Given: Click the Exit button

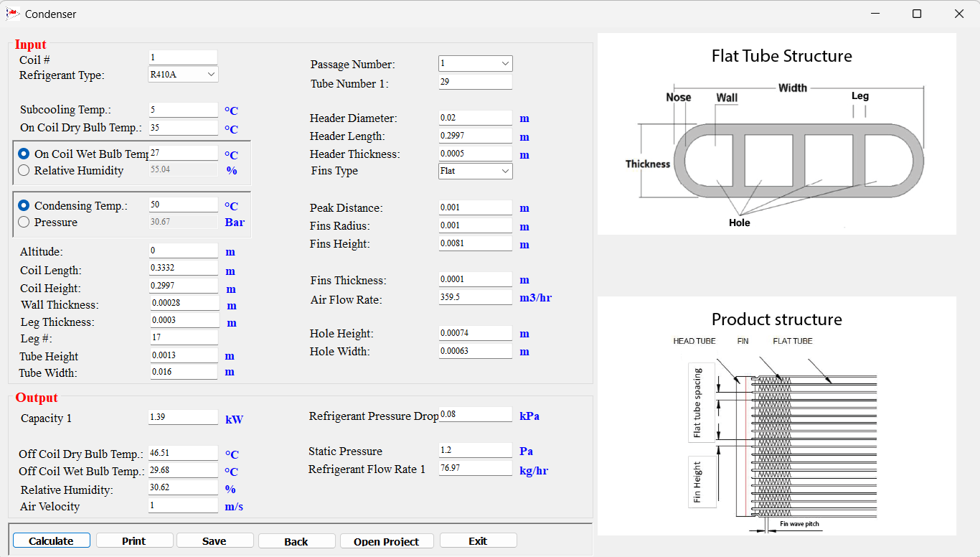Looking at the screenshot, I should pos(478,540).
